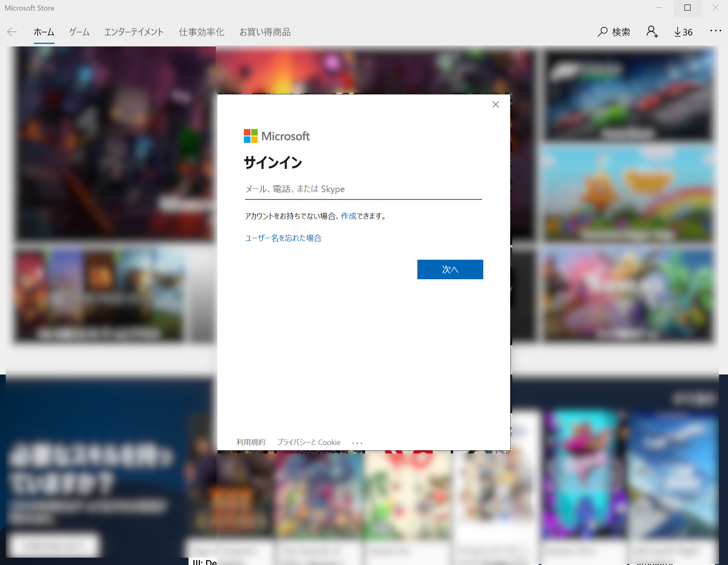Focus the メール、電話、または Skype field
Image resolution: width=728 pixels, height=565 pixels.
363,189
